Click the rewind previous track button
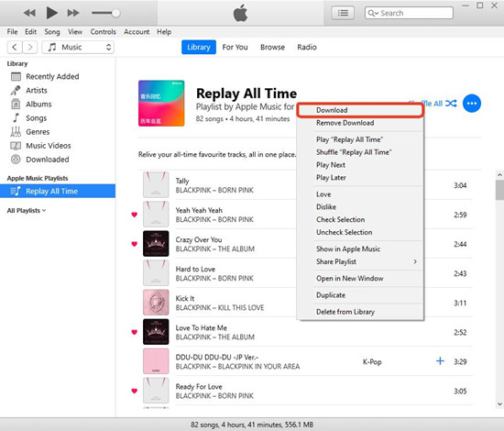The width and height of the screenshot is (504, 431). click(29, 13)
